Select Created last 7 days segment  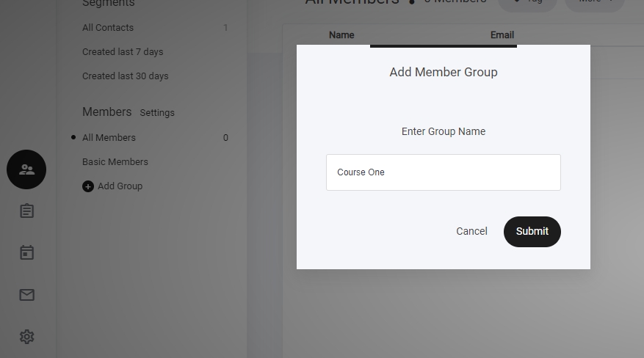click(x=123, y=52)
